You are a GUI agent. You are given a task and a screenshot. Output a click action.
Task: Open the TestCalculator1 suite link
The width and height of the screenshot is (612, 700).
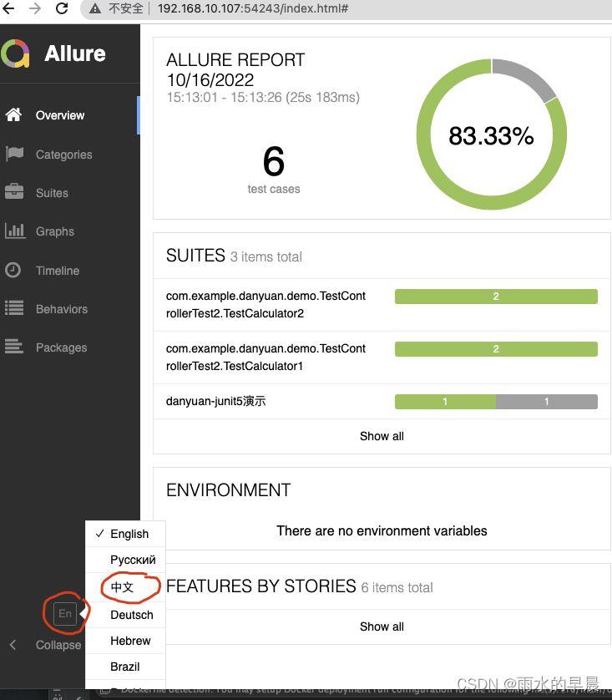pyautogui.click(x=266, y=358)
